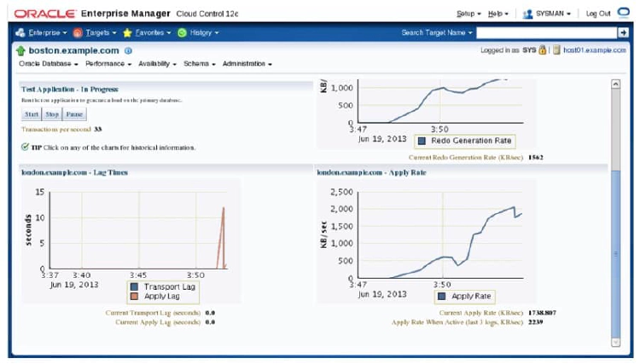This screenshot has height=364, width=640.
Task: Click the Apply Rate legend swatch
Action: pos(442,297)
